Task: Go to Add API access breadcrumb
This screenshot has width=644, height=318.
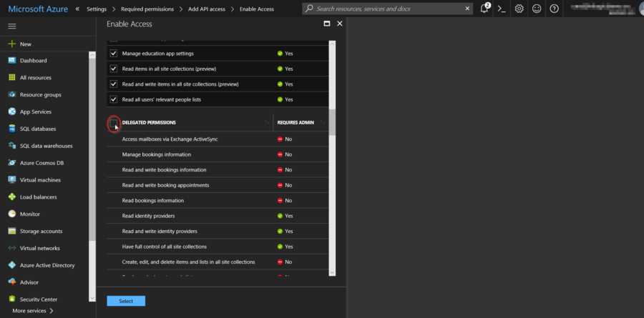Action: coord(205,9)
